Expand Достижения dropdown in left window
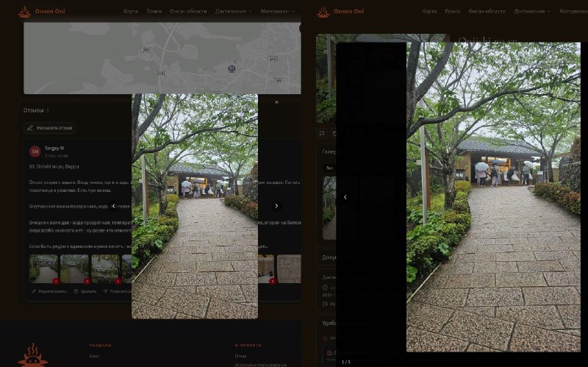 point(233,11)
